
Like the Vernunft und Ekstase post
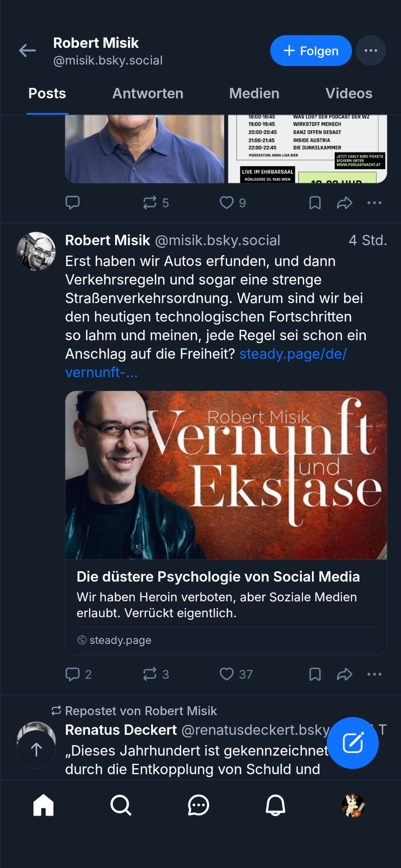point(227,674)
